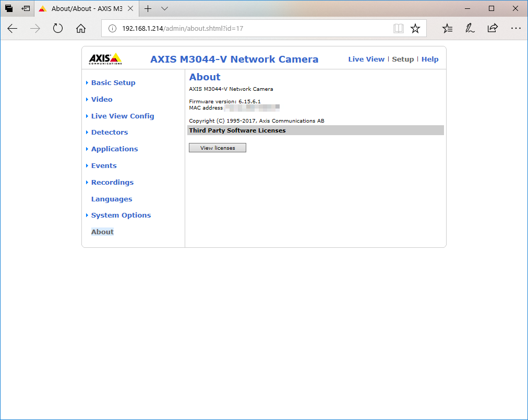Open the Events menu item

coord(104,166)
